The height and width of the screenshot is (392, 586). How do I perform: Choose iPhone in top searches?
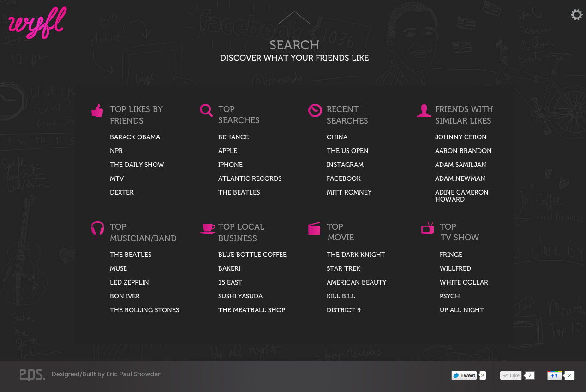click(231, 165)
